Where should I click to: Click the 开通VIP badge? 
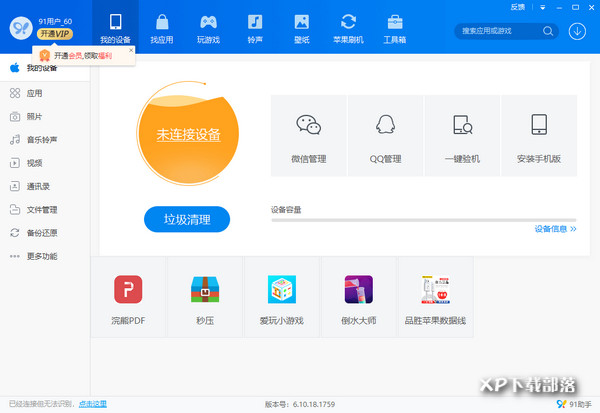click(x=55, y=34)
